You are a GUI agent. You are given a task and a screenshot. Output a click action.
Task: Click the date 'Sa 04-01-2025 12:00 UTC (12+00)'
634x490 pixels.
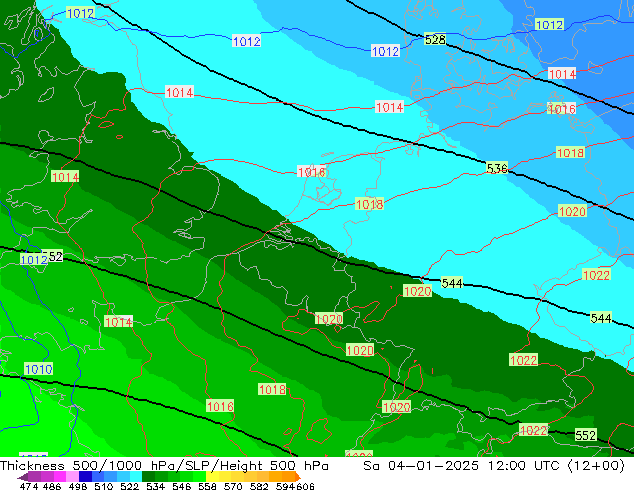[494, 466]
